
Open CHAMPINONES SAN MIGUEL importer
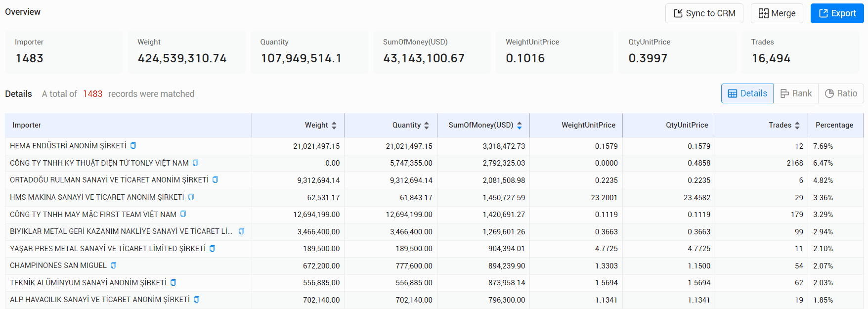click(58, 265)
